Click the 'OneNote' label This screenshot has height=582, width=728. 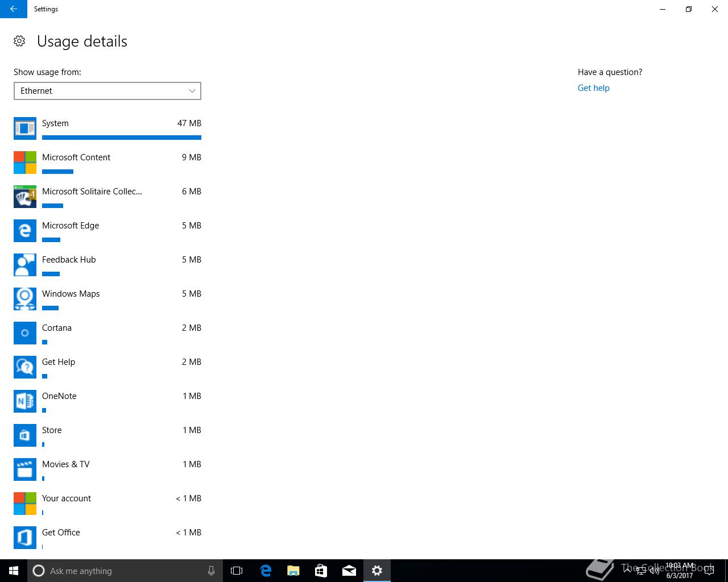pos(59,396)
